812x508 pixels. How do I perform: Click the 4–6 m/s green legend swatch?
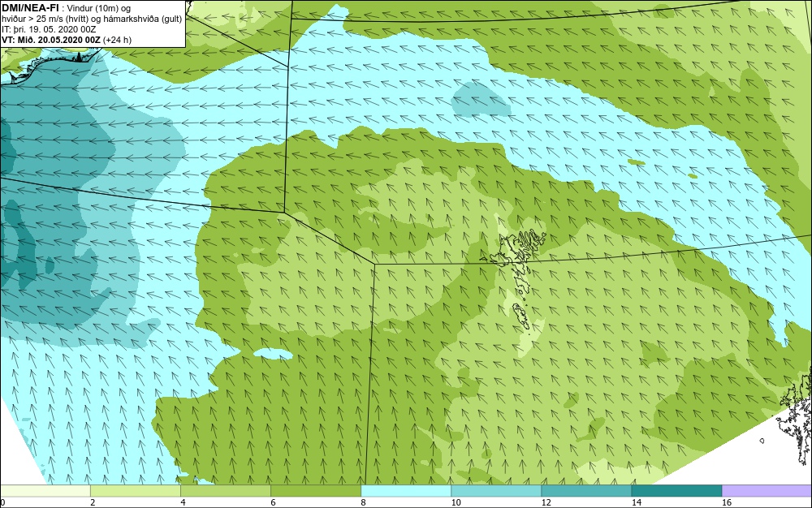point(226,491)
